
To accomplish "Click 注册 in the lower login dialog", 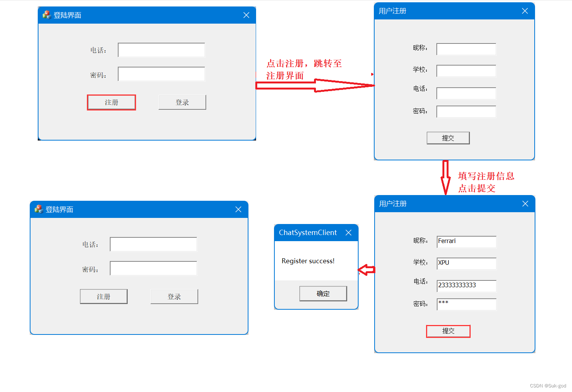I will click(x=104, y=296).
